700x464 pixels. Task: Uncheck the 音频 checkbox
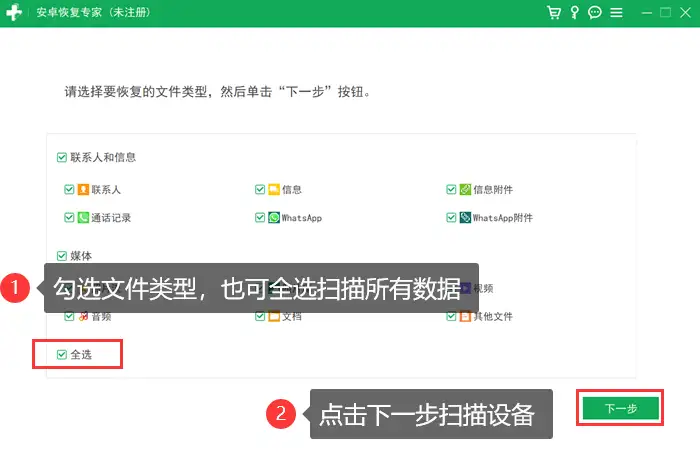pyautogui.click(x=69, y=316)
